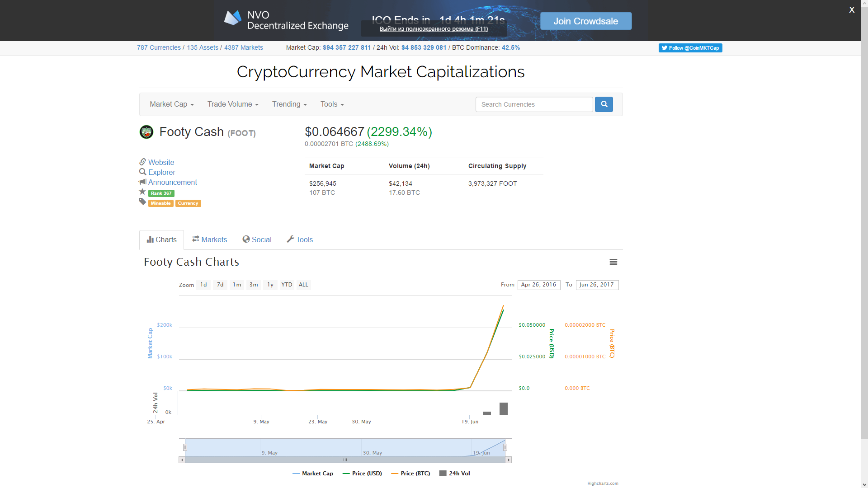The width and height of the screenshot is (868, 488).
Task: Close the ad banner with X
Action: click(852, 9)
